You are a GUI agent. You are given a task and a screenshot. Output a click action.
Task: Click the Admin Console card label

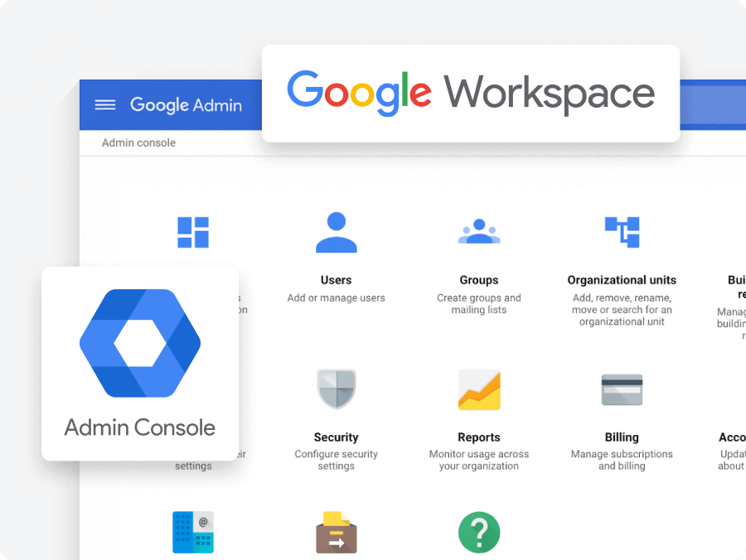140,427
